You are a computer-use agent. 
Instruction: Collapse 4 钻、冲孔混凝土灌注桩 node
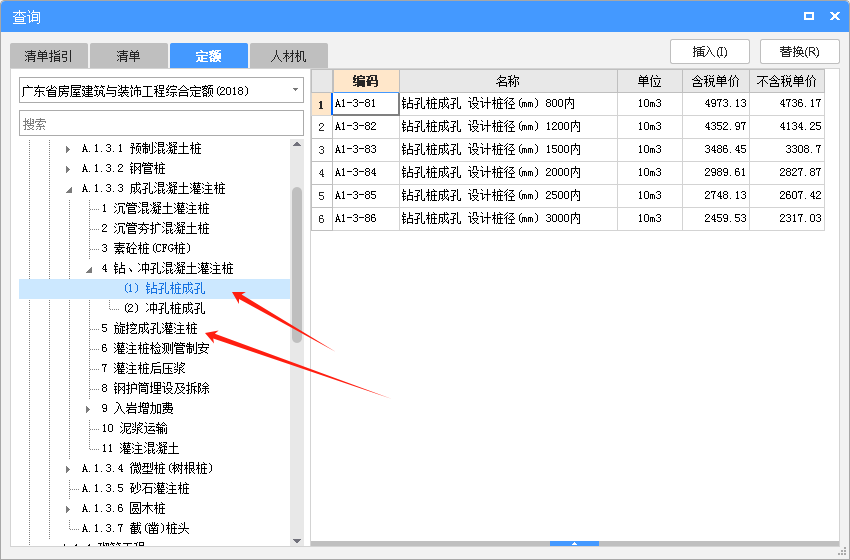pyautogui.click(x=89, y=269)
